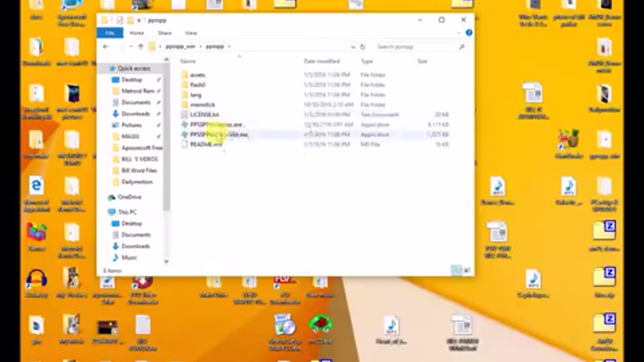Click the folder icon in address bar

pos(152,46)
